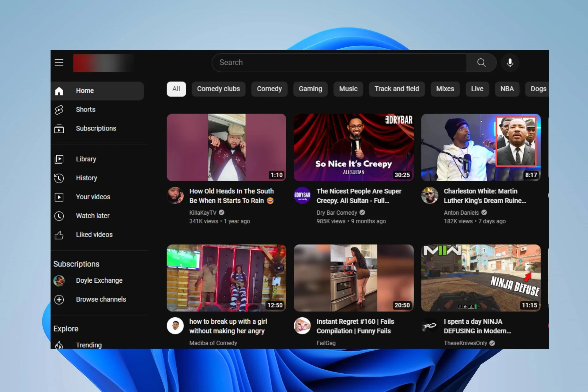Open the Anton Daniels channel avatar
The width and height of the screenshot is (588, 392).
point(430,195)
